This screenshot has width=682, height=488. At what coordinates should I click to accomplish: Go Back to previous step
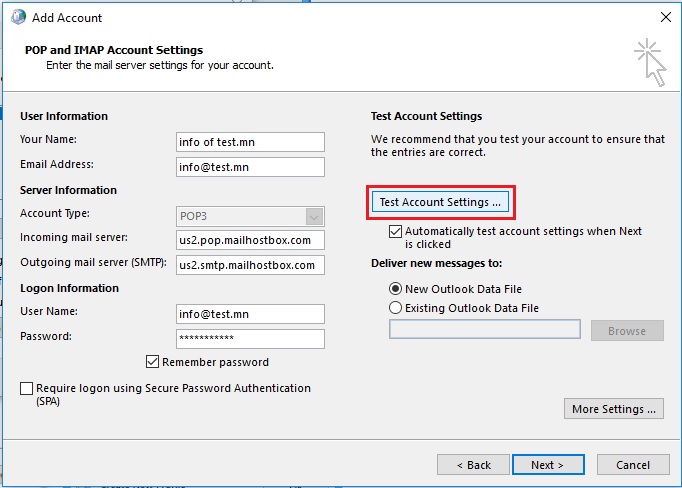point(473,465)
